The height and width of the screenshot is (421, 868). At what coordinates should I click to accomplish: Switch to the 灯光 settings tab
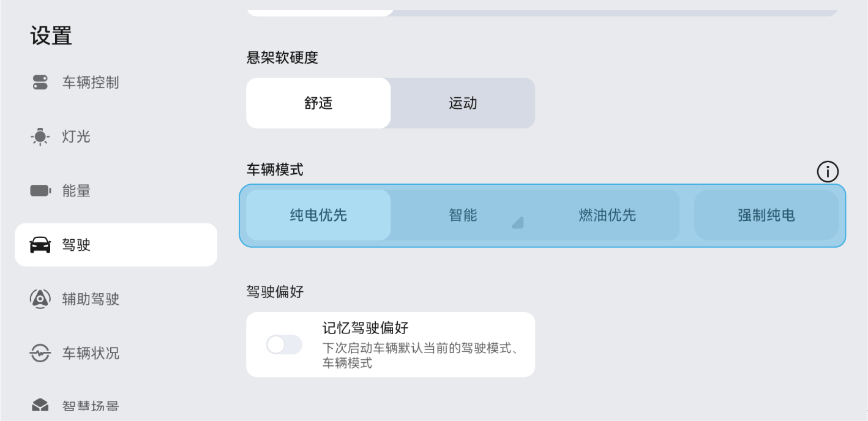point(77,136)
